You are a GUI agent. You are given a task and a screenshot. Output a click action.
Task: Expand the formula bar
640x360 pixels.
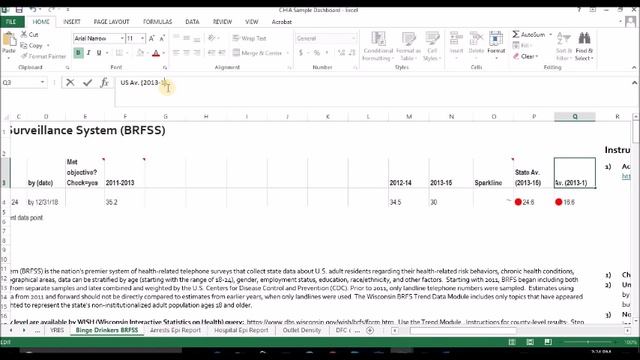coord(634,83)
